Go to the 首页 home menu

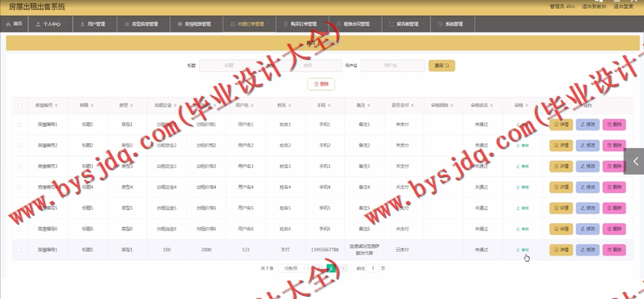click(x=15, y=24)
